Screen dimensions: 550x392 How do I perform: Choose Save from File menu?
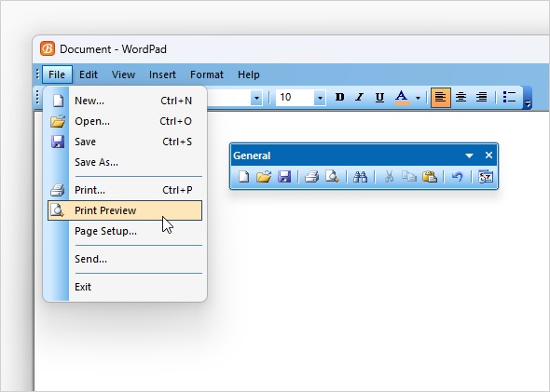pos(125,142)
